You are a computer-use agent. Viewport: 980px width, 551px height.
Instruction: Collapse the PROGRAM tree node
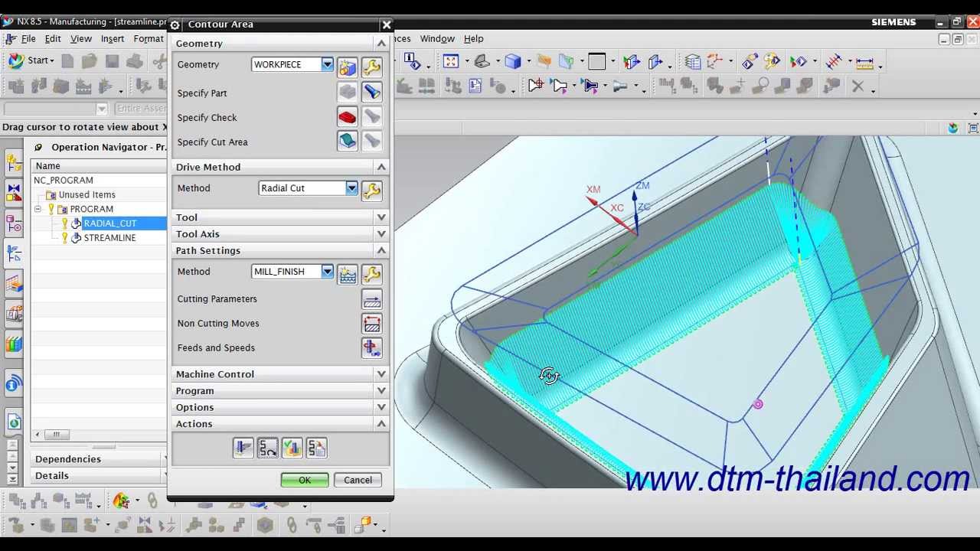click(x=38, y=209)
